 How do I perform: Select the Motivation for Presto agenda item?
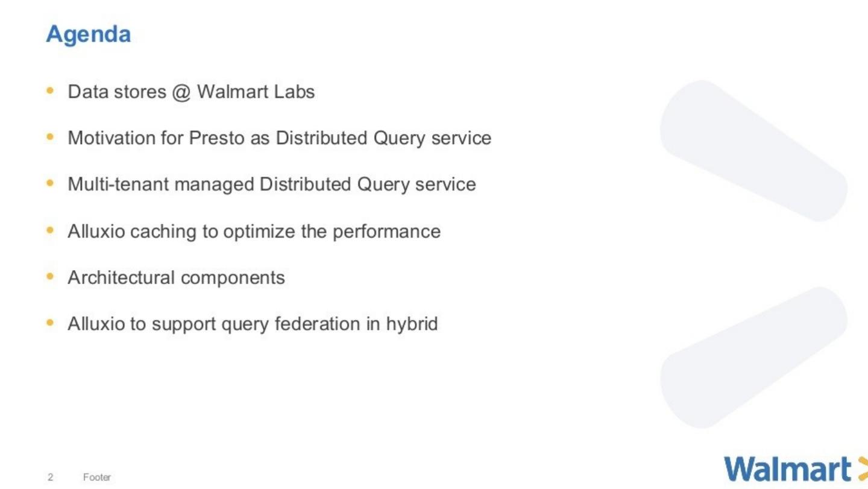(x=279, y=138)
